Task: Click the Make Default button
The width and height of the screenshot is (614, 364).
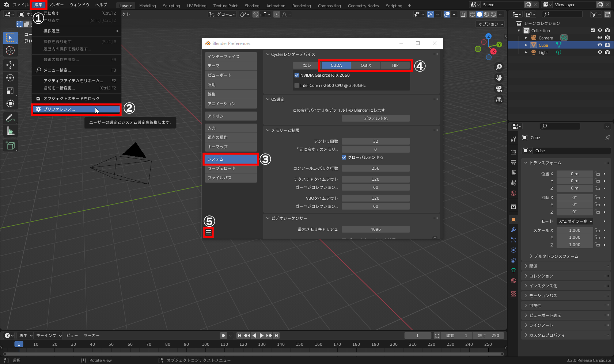Action: point(376,118)
